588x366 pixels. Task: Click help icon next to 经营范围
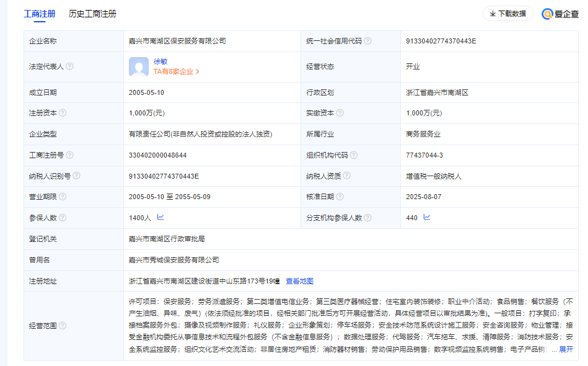pyautogui.click(x=63, y=325)
